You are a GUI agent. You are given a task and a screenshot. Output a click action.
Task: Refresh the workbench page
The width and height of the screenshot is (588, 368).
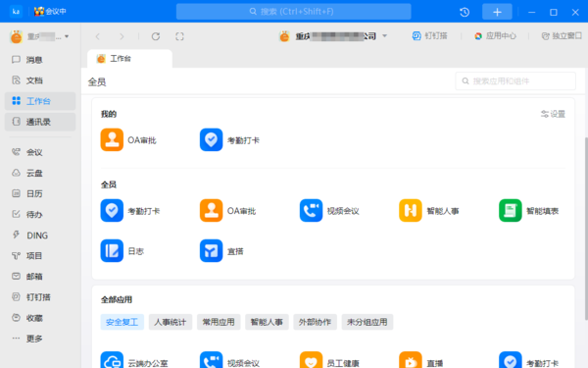point(156,36)
